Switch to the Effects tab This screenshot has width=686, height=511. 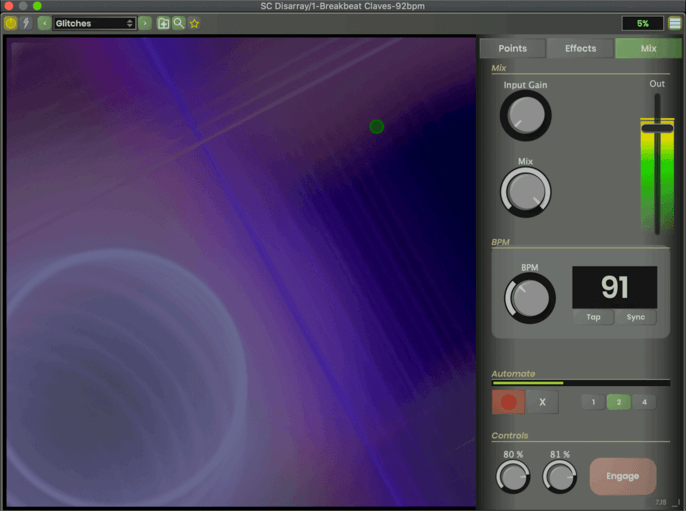[580, 48]
